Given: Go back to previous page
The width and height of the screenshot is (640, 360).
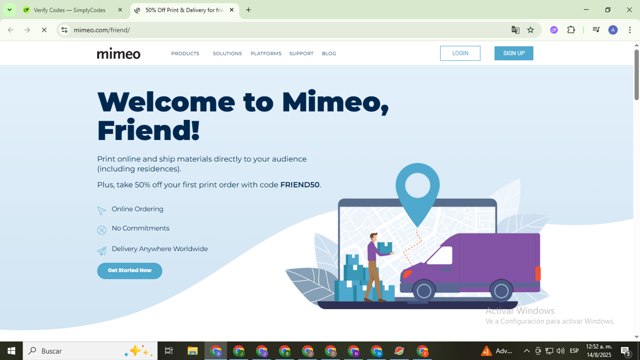Looking at the screenshot, I should tap(11, 30).
